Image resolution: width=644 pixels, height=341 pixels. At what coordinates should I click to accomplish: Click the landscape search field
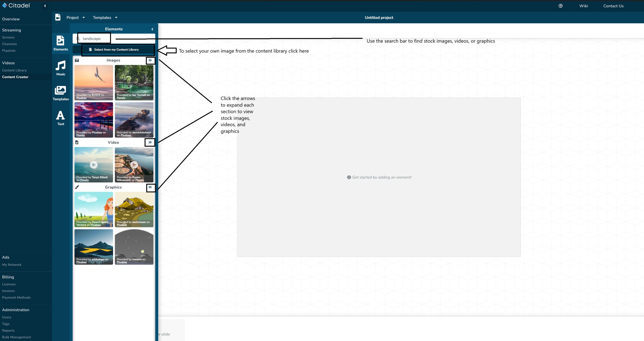tap(114, 39)
